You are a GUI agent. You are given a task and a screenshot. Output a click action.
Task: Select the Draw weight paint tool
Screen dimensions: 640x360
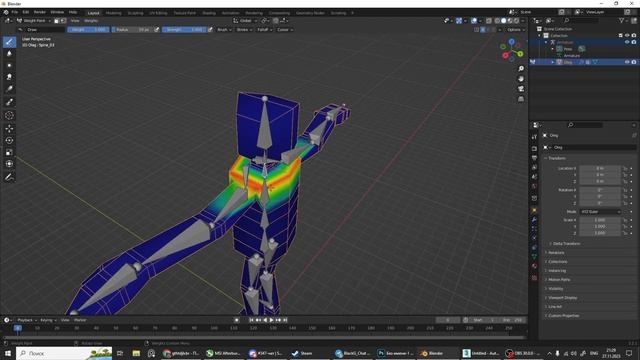tap(9, 42)
